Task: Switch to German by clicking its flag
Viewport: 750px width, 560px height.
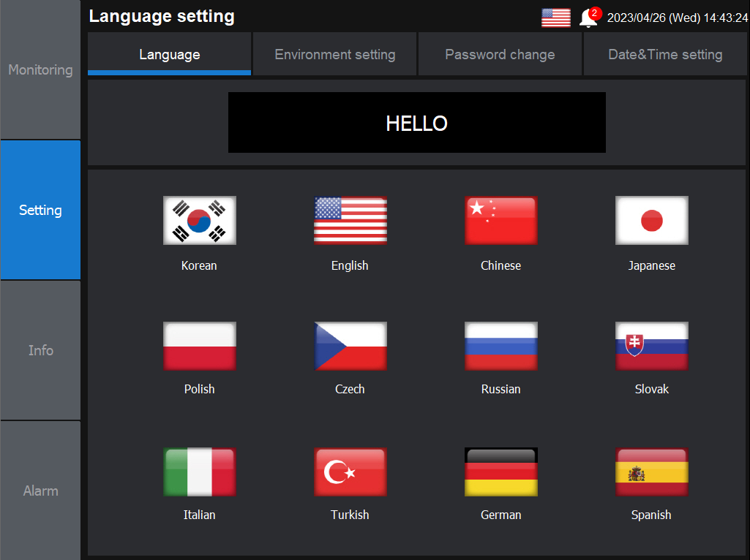Action: [x=500, y=472]
